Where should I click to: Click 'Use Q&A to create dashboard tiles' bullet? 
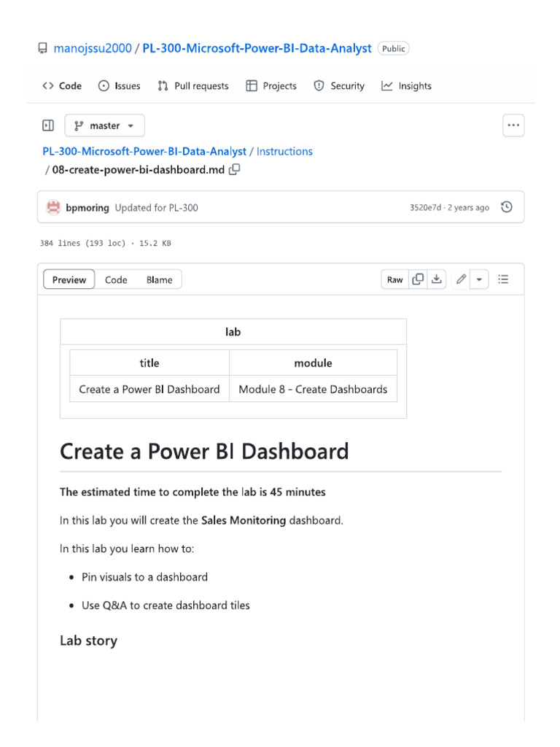[166, 605]
